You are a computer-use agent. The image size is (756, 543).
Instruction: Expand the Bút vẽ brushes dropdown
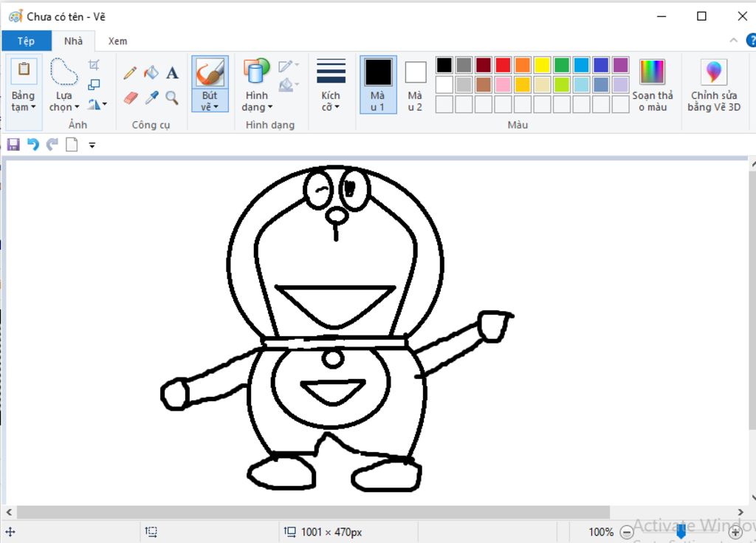[x=216, y=106]
